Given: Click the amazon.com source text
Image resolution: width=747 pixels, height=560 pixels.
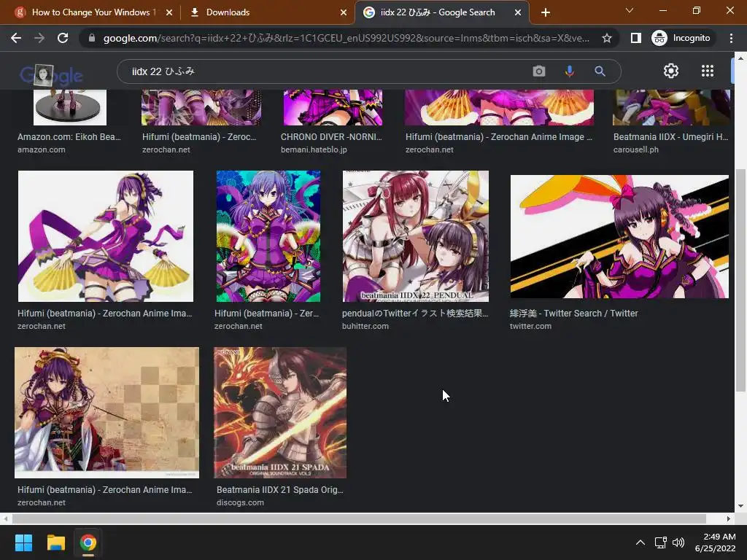Looking at the screenshot, I should pos(42,149).
